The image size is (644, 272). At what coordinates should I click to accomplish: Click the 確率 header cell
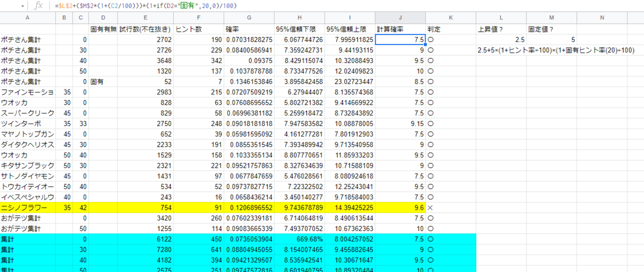point(249,29)
